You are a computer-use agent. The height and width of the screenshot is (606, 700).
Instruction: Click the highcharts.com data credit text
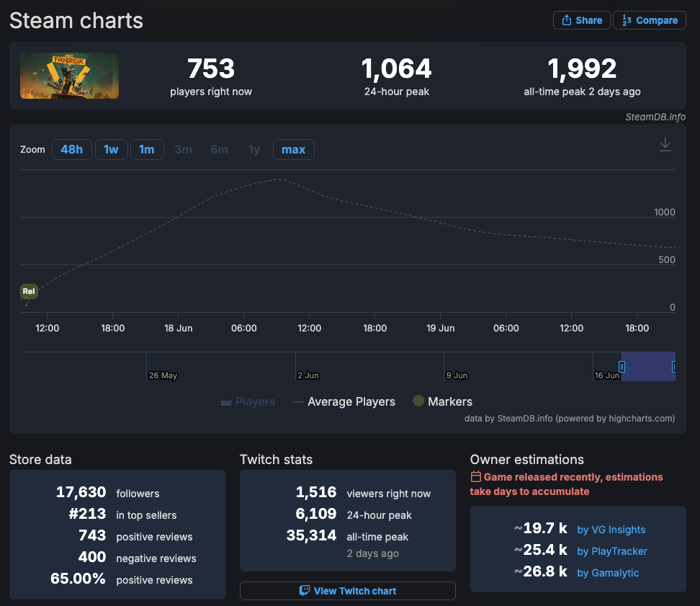[x=570, y=419]
